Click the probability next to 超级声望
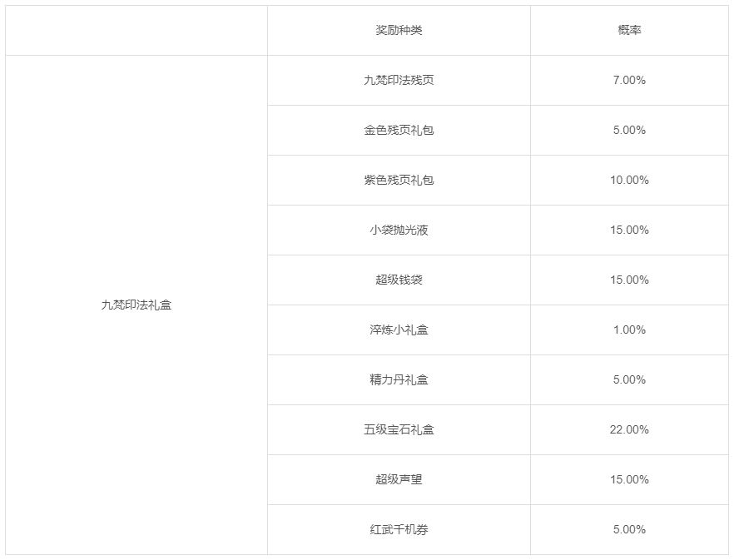The height and width of the screenshot is (560, 734). click(x=629, y=480)
